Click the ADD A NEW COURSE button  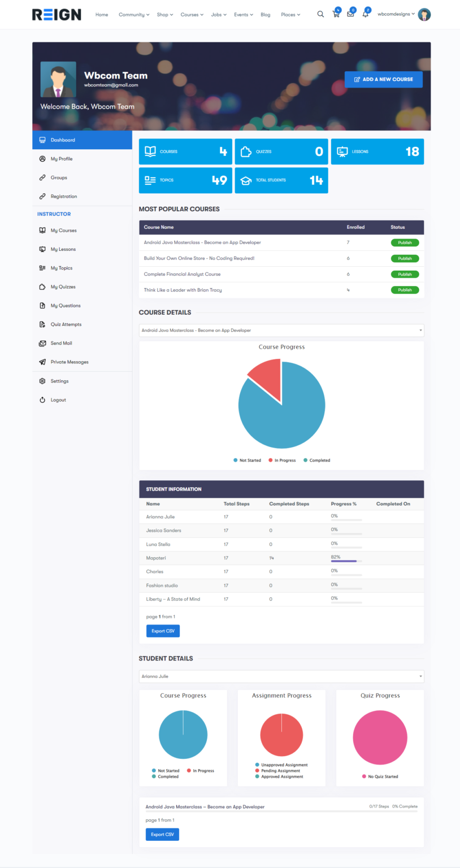383,79
